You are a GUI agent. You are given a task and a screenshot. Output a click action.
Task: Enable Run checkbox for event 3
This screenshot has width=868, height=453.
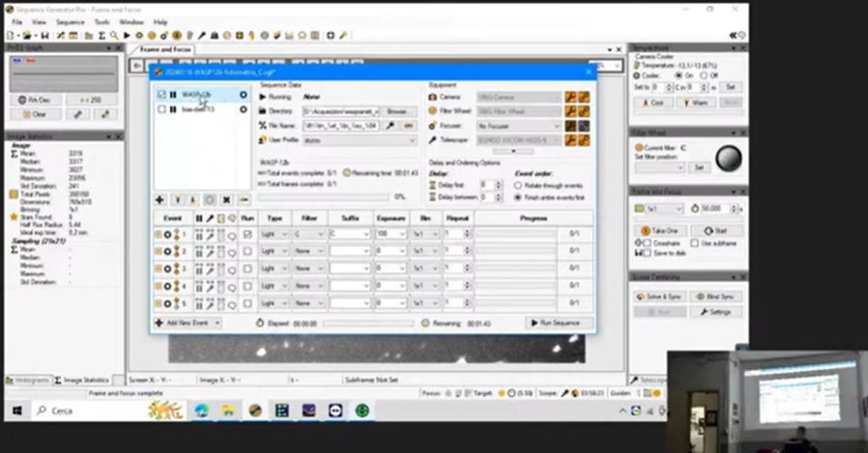247,269
